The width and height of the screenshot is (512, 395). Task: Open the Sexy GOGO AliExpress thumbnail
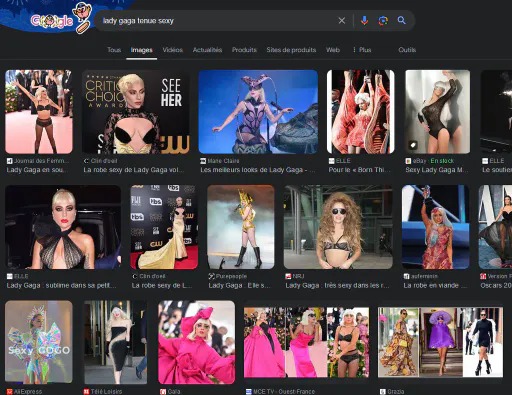39,342
